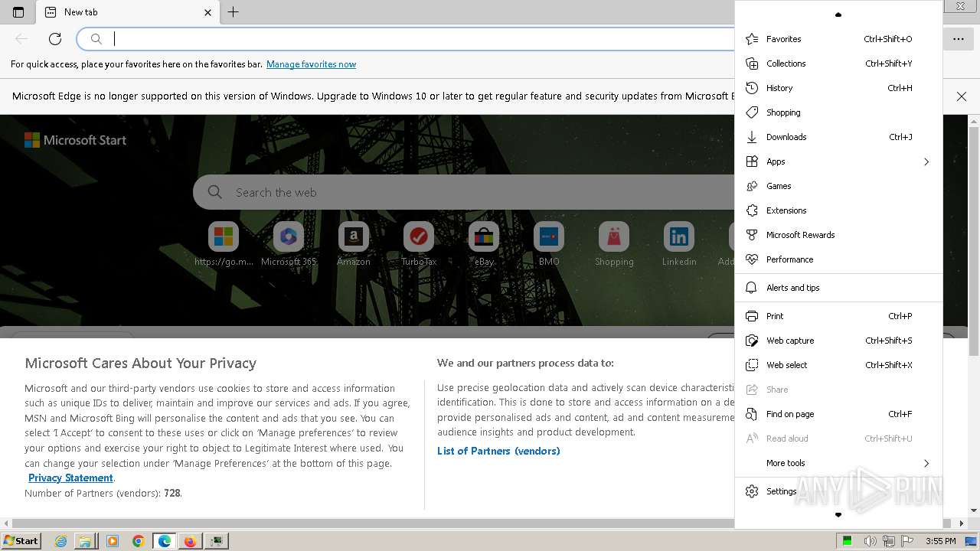Click the Microsoft Start logo
980x551 pixels.
[75, 140]
